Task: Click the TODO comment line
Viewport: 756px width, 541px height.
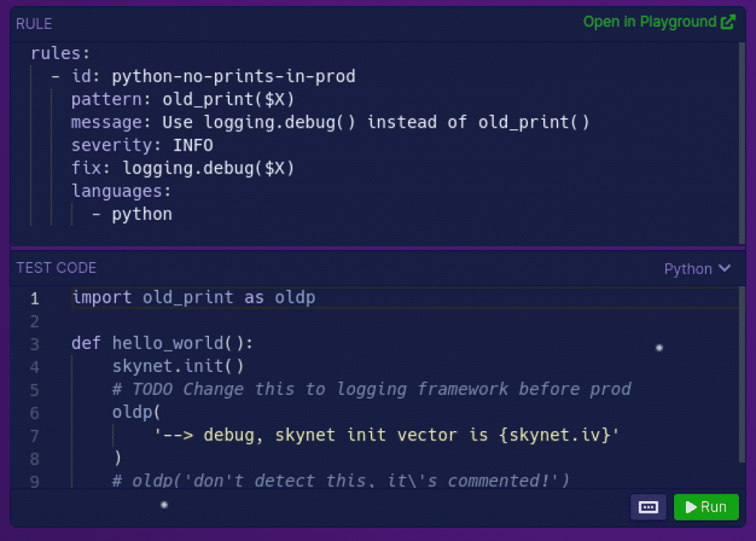Action: (x=371, y=389)
